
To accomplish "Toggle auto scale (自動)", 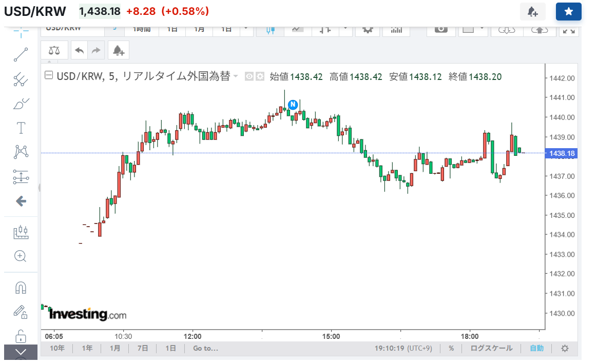I will [x=536, y=348].
